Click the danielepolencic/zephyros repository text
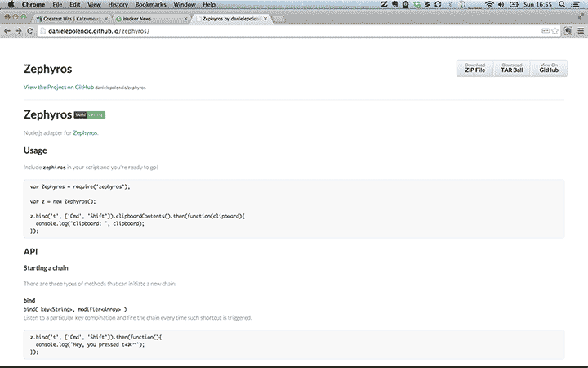The width and height of the screenshot is (588, 368). pyautogui.click(x=120, y=88)
